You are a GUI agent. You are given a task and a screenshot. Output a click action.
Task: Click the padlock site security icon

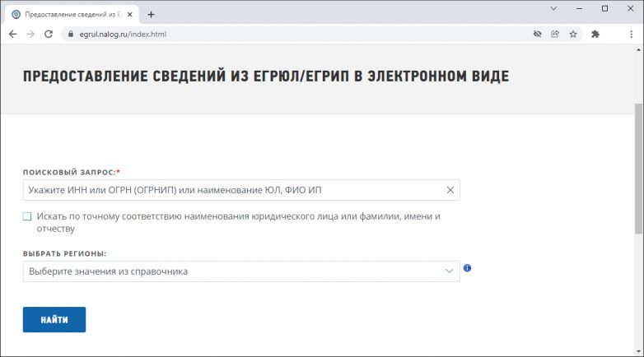click(x=70, y=35)
